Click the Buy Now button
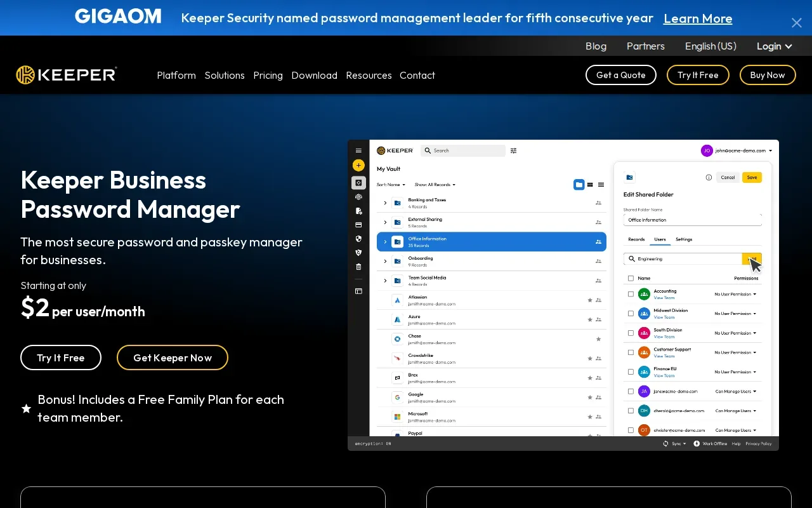 click(x=768, y=75)
